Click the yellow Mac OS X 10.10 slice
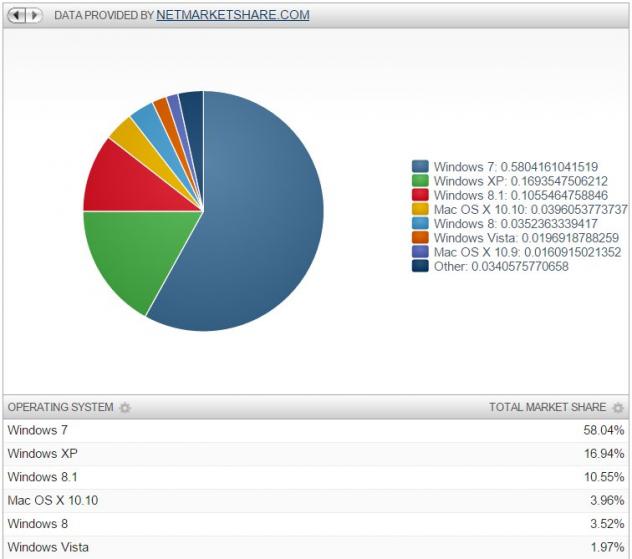Screen dimensions: 632x559 (124, 134)
